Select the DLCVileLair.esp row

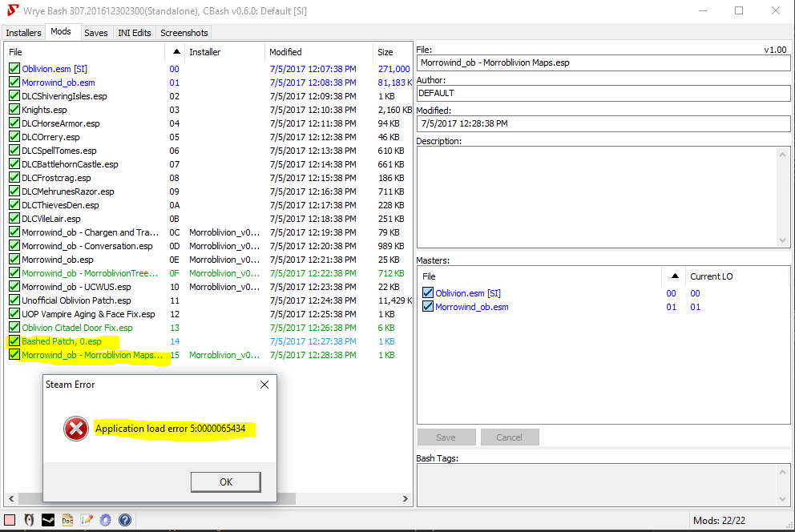point(209,219)
